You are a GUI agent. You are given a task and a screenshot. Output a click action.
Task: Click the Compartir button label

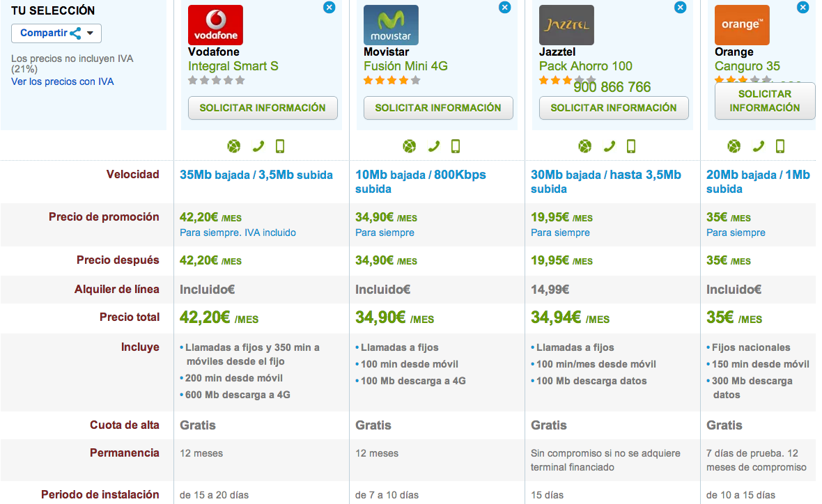coord(43,33)
